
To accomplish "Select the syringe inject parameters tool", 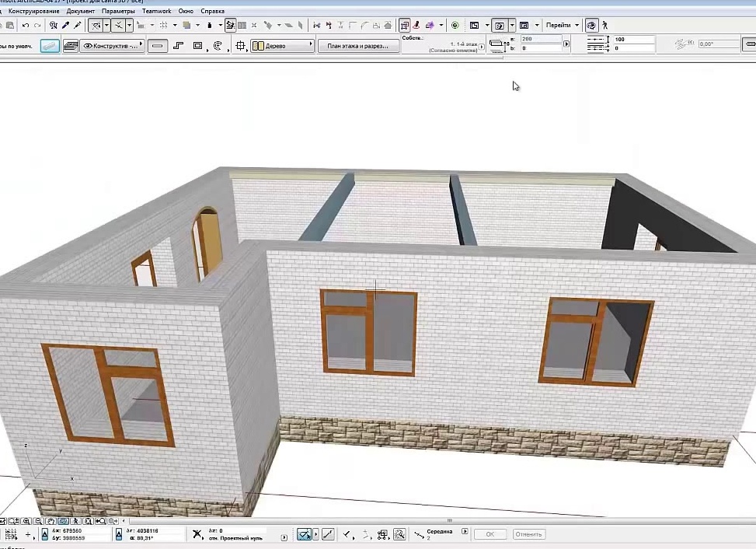I will click(x=77, y=25).
